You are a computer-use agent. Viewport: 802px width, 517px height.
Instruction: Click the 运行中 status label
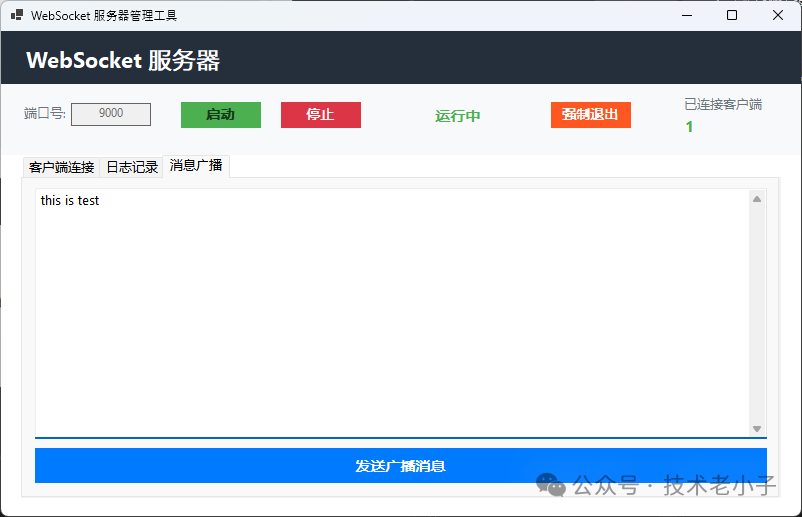click(457, 116)
